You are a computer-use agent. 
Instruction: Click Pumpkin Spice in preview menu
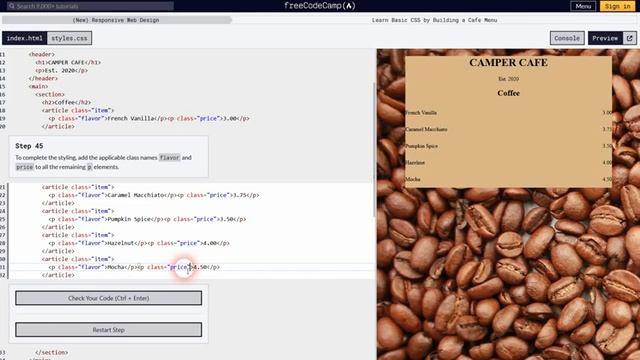422,146
